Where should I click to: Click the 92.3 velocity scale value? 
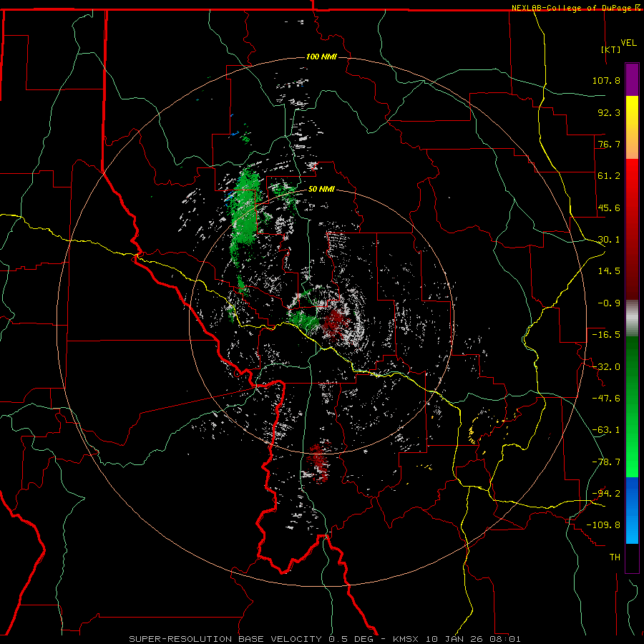tap(609, 112)
